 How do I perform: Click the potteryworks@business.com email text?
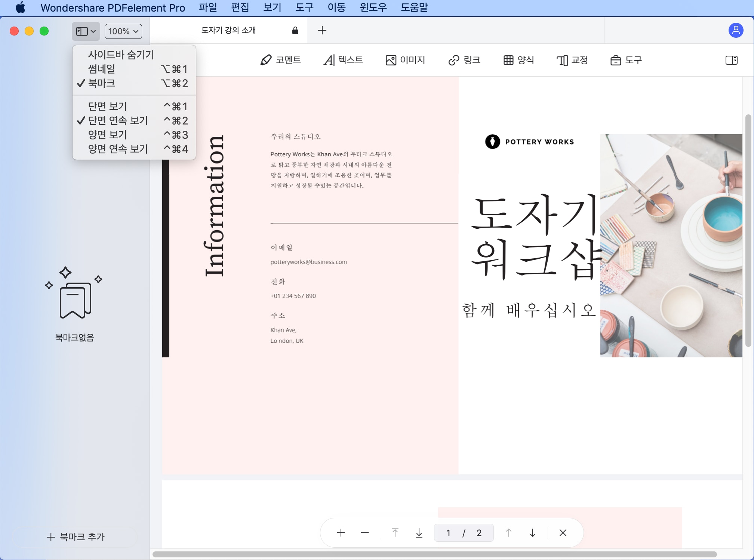point(308,262)
